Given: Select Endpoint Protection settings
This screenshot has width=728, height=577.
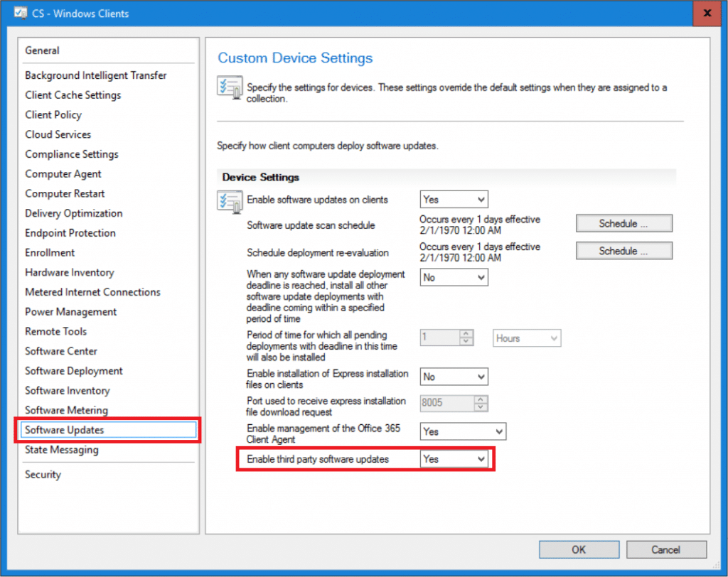Looking at the screenshot, I should point(70,232).
